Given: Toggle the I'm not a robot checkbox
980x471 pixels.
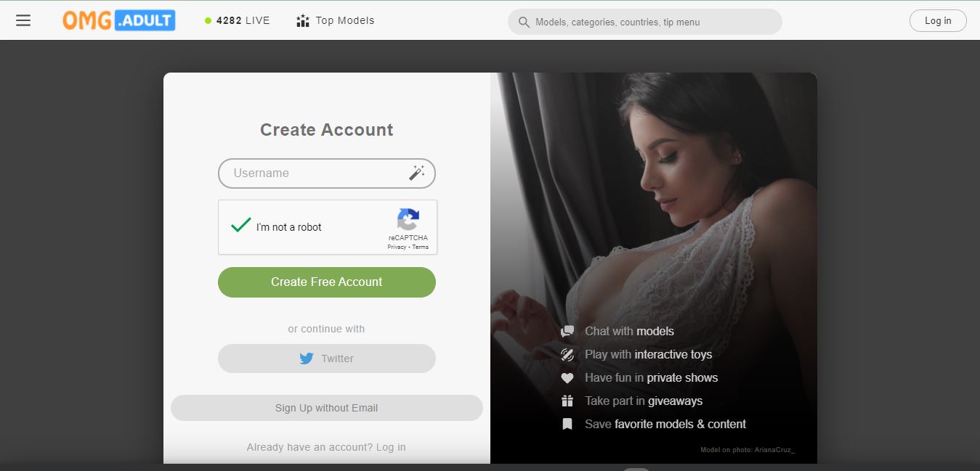Looking at the screenshot, I should tap(240, 226).
